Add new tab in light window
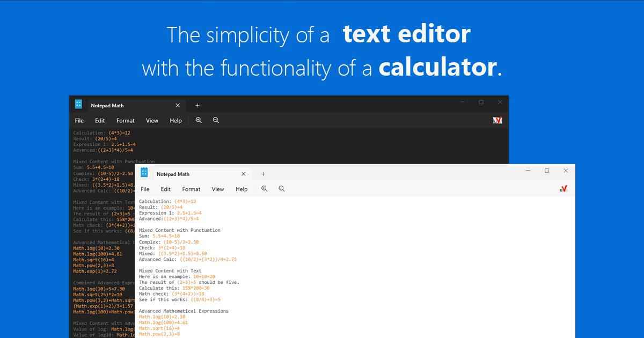 [x=263, y=174]
